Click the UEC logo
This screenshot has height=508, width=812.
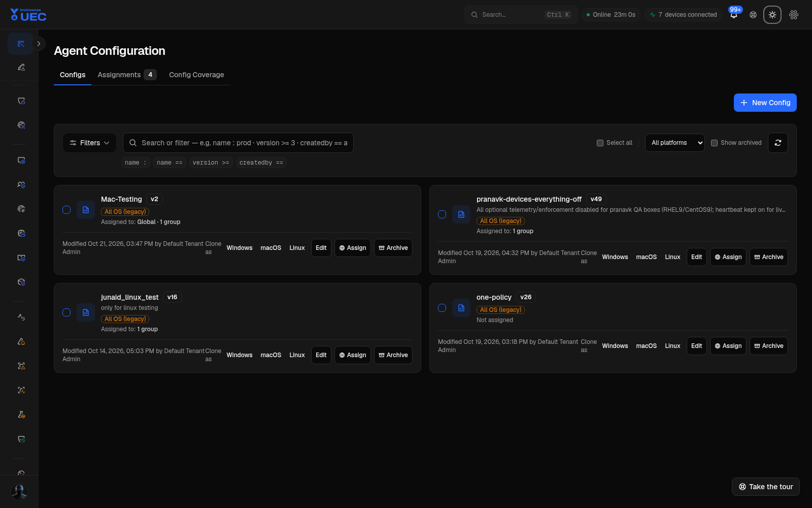tap(28, 15)
